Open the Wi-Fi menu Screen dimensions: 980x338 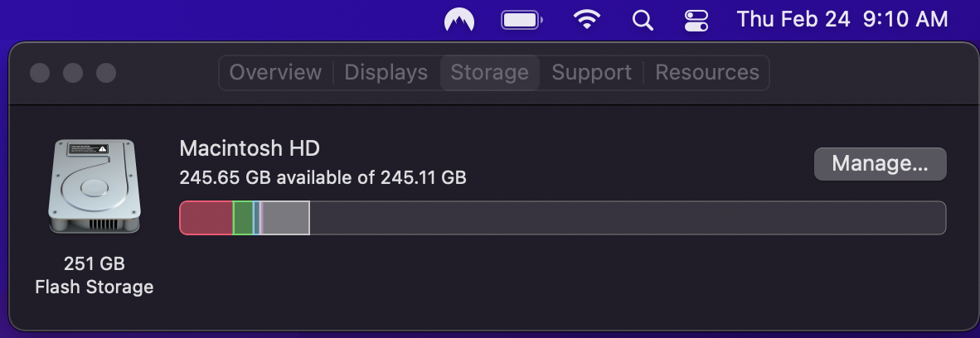(x=587, y=20)
